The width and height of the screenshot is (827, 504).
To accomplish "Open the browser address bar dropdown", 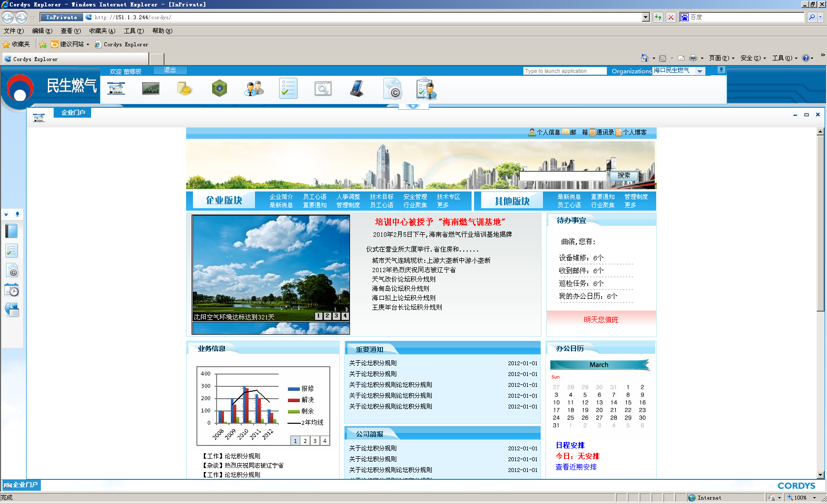I will 645,17.
